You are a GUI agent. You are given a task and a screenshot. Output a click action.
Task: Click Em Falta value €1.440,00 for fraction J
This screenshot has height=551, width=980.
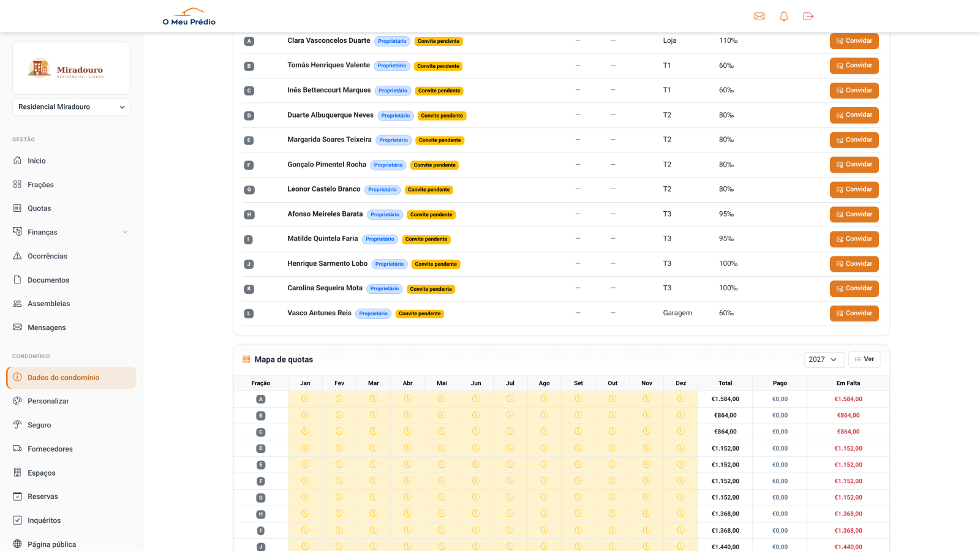pos(848,547)
